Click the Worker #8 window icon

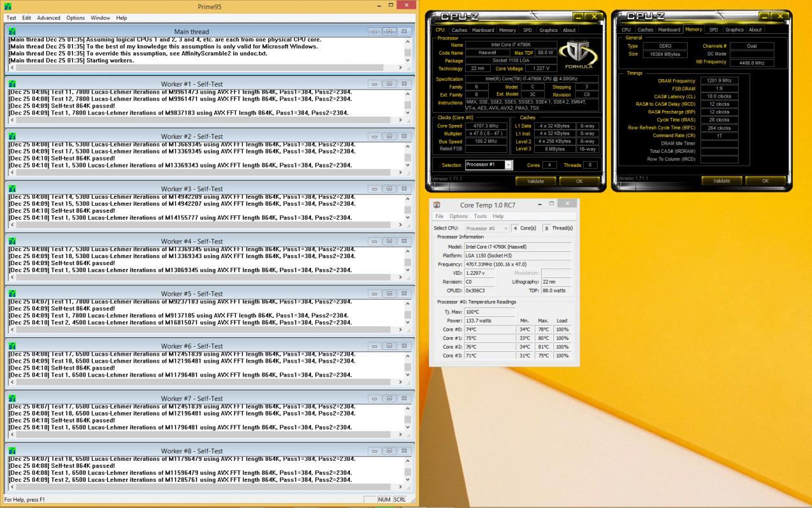[x=12, y=451]
